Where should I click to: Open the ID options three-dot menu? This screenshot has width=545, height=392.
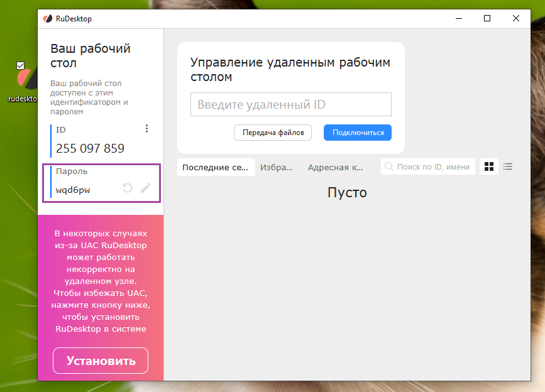pyautogui.click(x=146, y=129)
